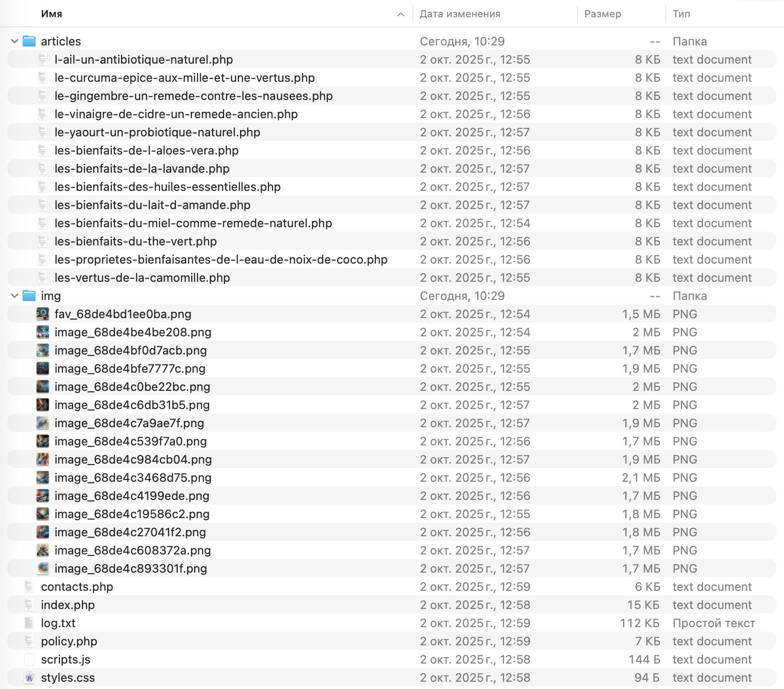
Task: Click the image_68de4c608372a.png thumbnail icon
Action: (43, 550)
